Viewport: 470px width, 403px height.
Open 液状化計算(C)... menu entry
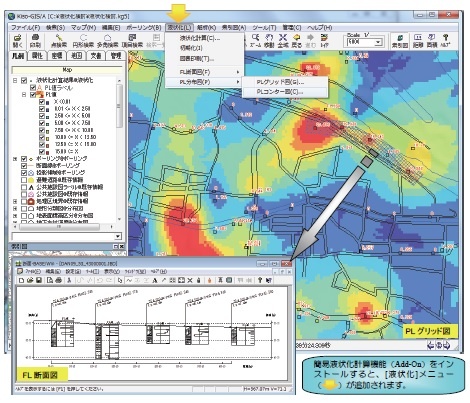tap(200, 38)
